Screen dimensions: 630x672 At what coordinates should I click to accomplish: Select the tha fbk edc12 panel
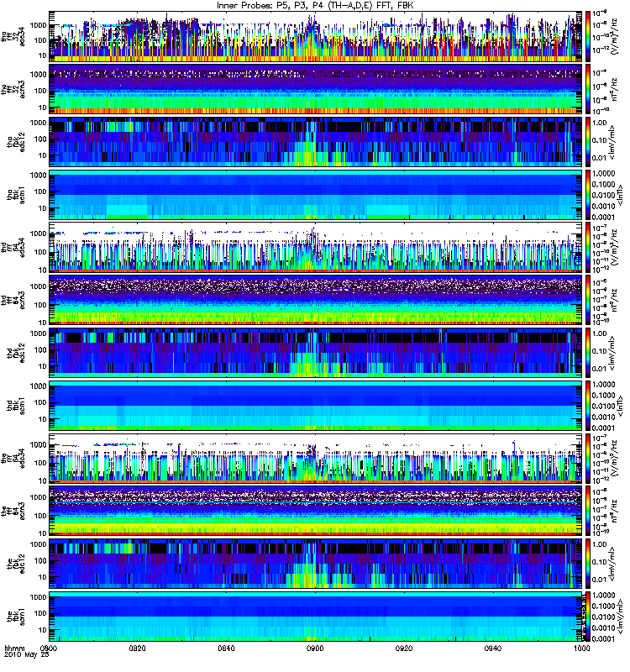(315, 142)
